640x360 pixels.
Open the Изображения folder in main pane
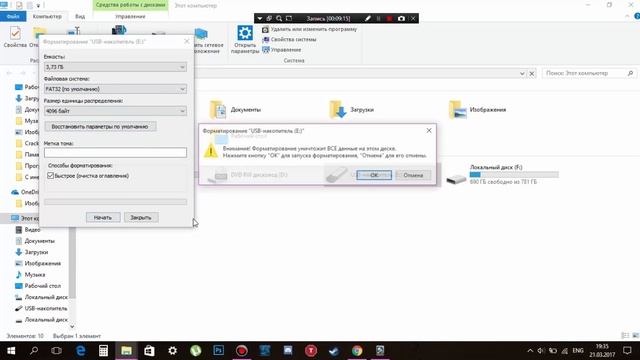click(x=478, y=109)
